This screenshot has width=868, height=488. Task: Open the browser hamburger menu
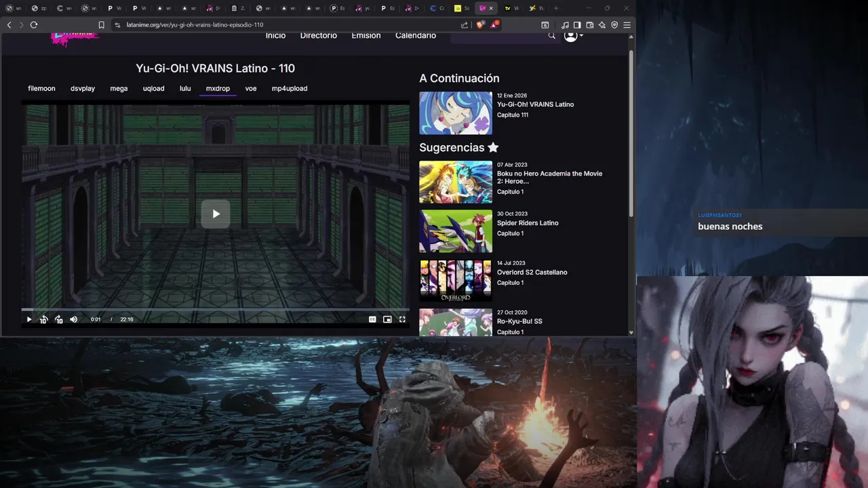[627, 25]
